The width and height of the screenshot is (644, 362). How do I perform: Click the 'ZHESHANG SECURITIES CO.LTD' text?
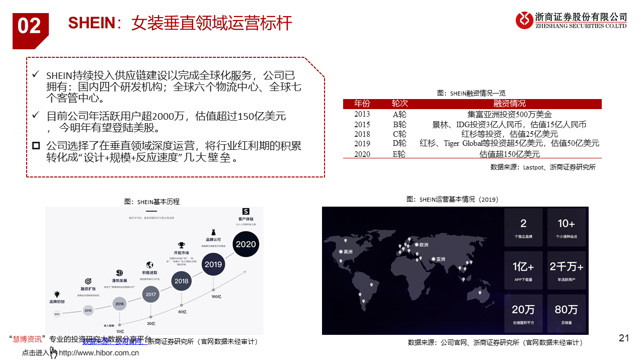coord(581,26)
